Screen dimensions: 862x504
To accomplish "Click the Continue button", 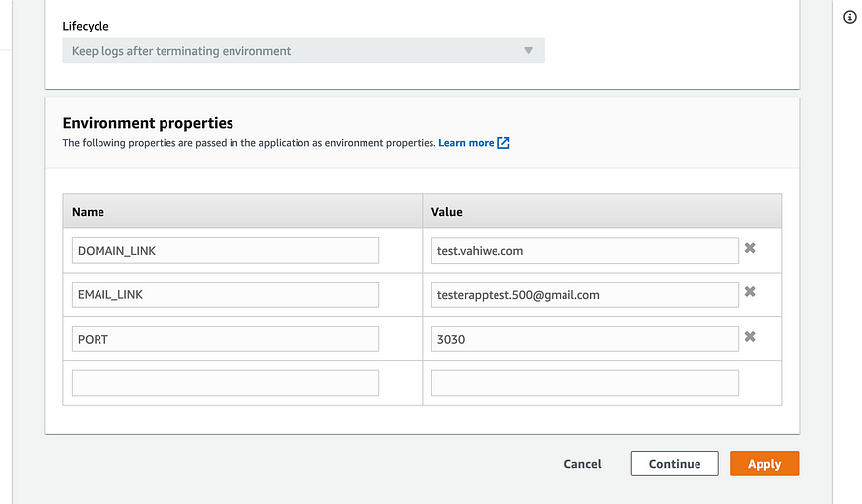I will (x=675, y=464).
